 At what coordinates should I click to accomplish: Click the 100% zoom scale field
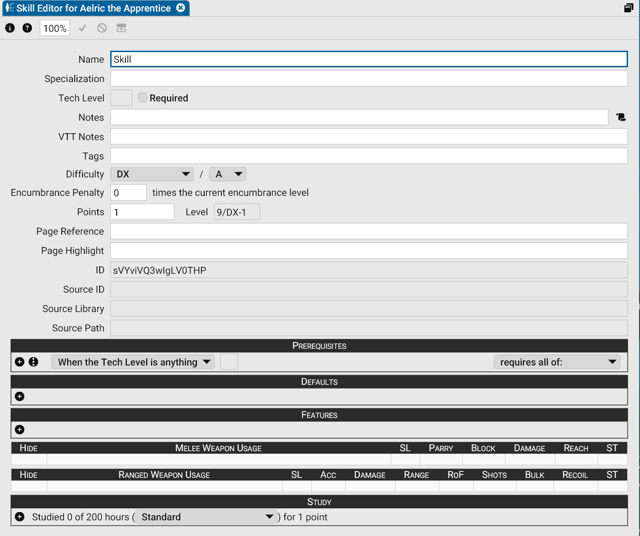(x=55, y=28)
